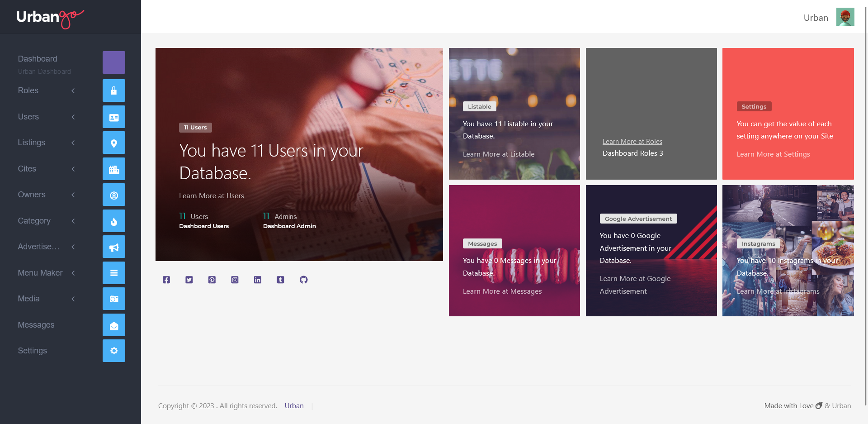
Task: Open the Messages envelope icon
Action: 113,325
